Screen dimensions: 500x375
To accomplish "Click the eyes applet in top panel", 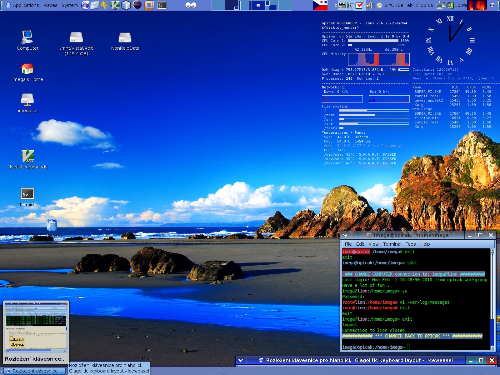I will pyautogui.click(x=191, y=5).
